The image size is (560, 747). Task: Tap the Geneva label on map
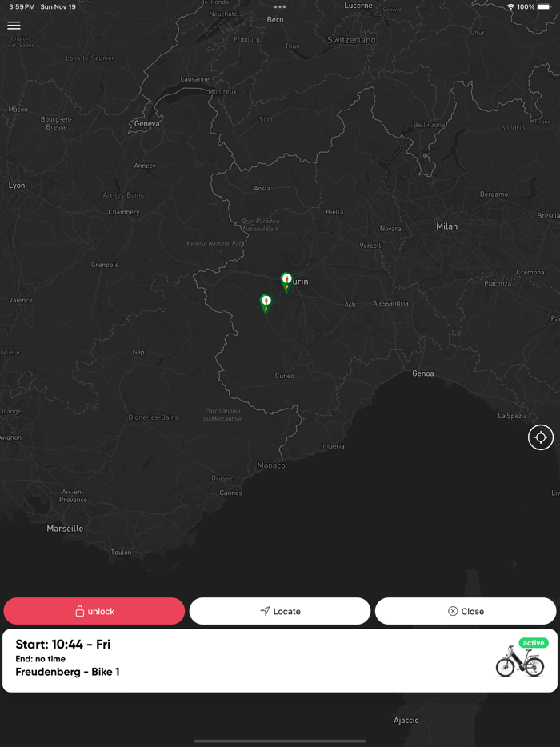pyautogui.click(x=146, y=123)
